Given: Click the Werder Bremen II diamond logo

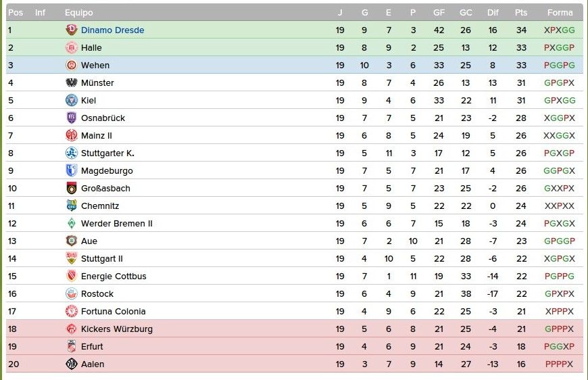Looking at the screenshot, I should [x=71, y=223].
